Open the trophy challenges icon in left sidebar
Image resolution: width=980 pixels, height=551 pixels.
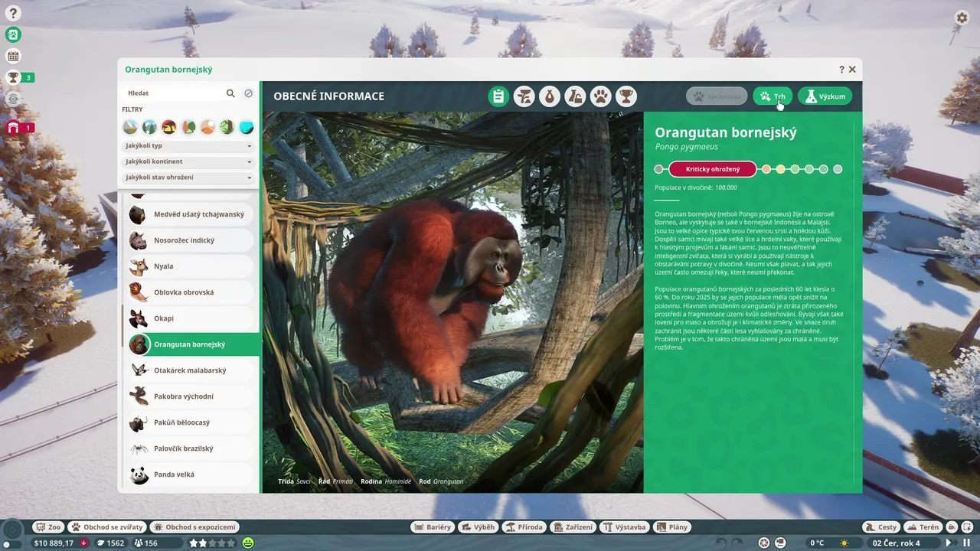[x=13, y=77]
